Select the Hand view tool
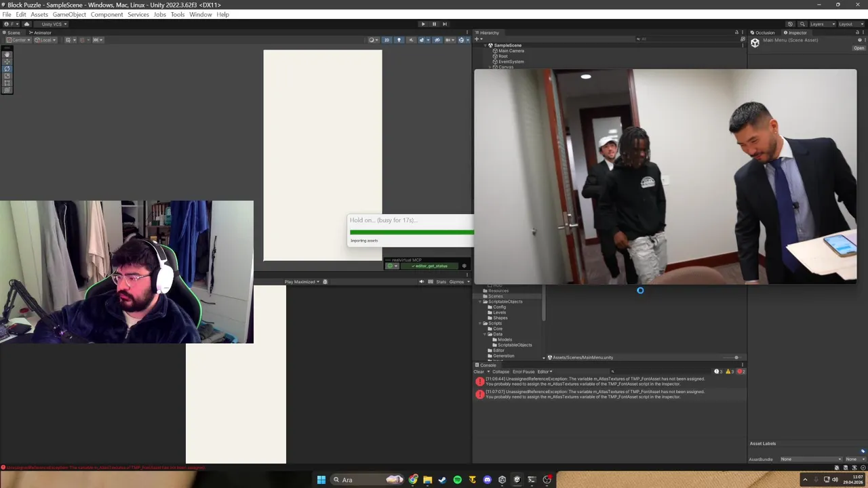Screen dimensions: 868x488 coord(7,54)
